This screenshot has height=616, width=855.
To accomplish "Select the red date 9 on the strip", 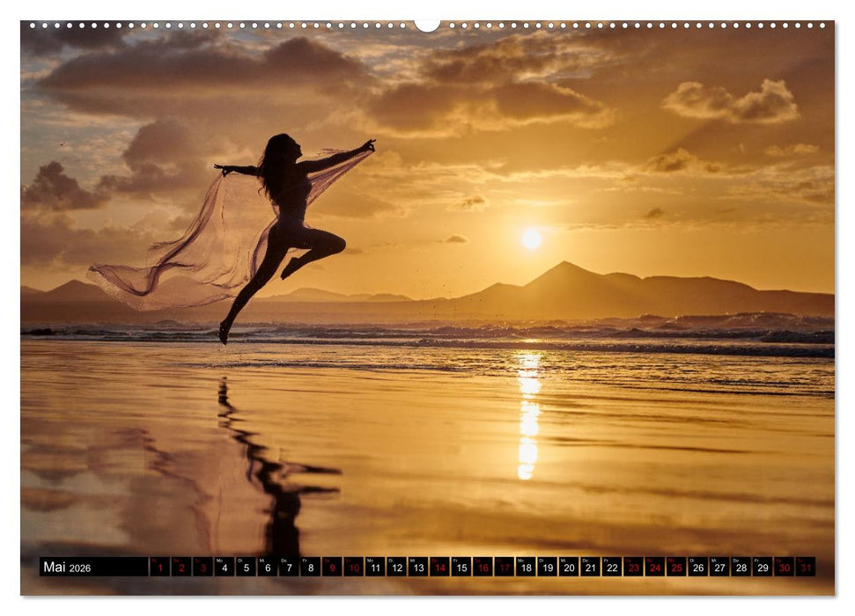I will click(x=332, y=568).
